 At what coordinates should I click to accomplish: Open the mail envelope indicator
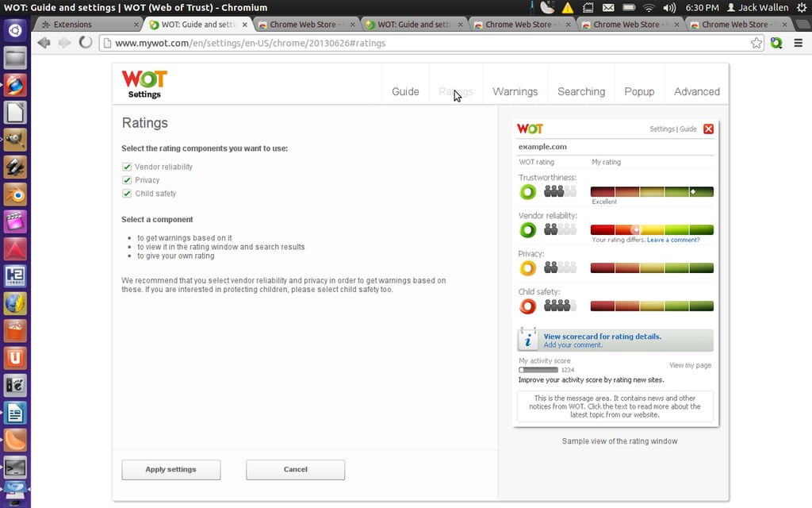(x=608, y=8)
